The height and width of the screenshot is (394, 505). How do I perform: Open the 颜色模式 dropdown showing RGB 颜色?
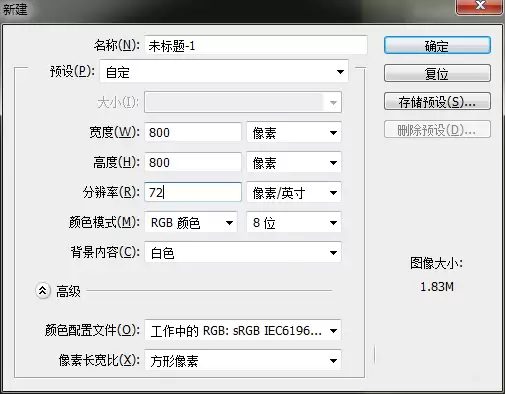[x=191, y=222]
